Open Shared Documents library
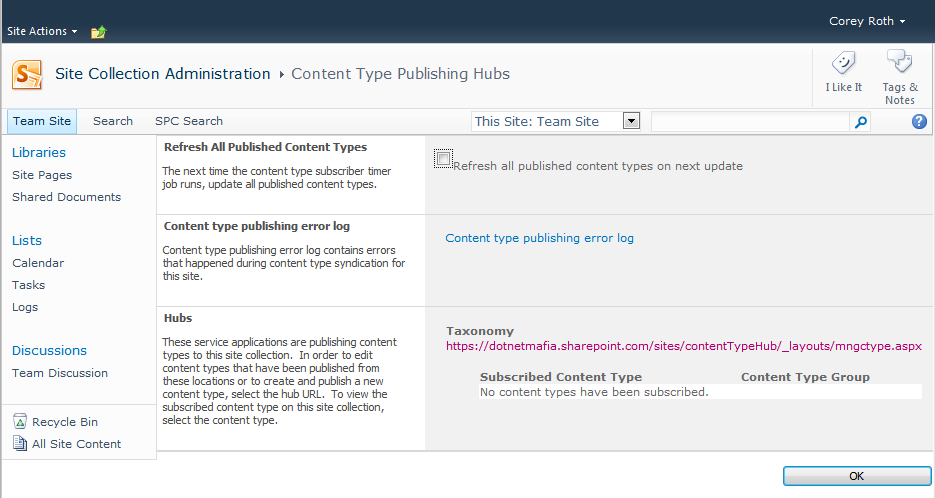The image size is (935, 498). click(66, 197)
